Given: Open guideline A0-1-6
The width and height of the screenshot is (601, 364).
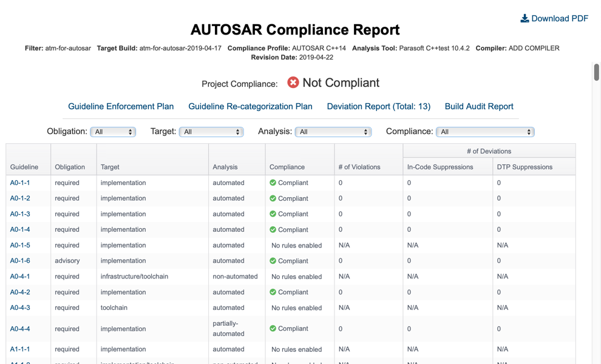Looking at the screenshot, I should pos(20,260).
